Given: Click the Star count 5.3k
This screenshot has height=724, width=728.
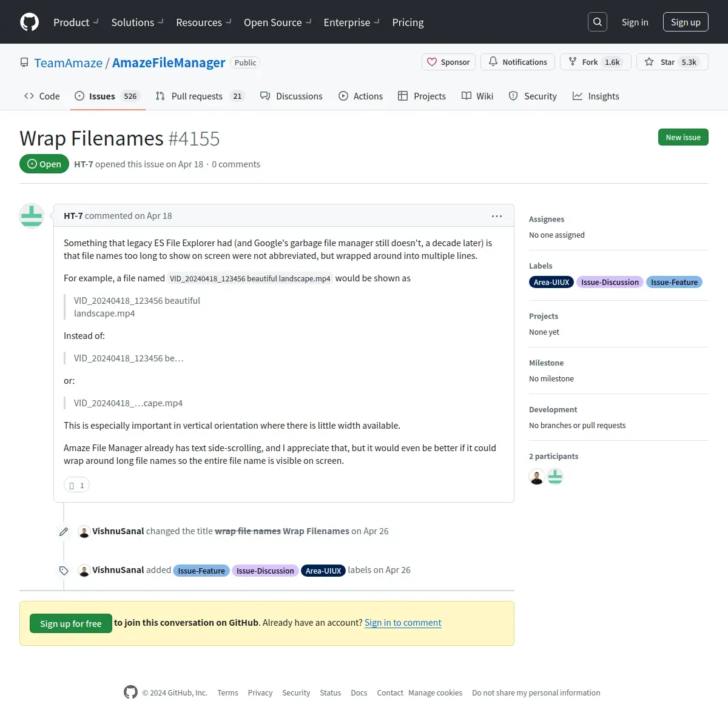Looking at the screenshot, I should (689, 62).
